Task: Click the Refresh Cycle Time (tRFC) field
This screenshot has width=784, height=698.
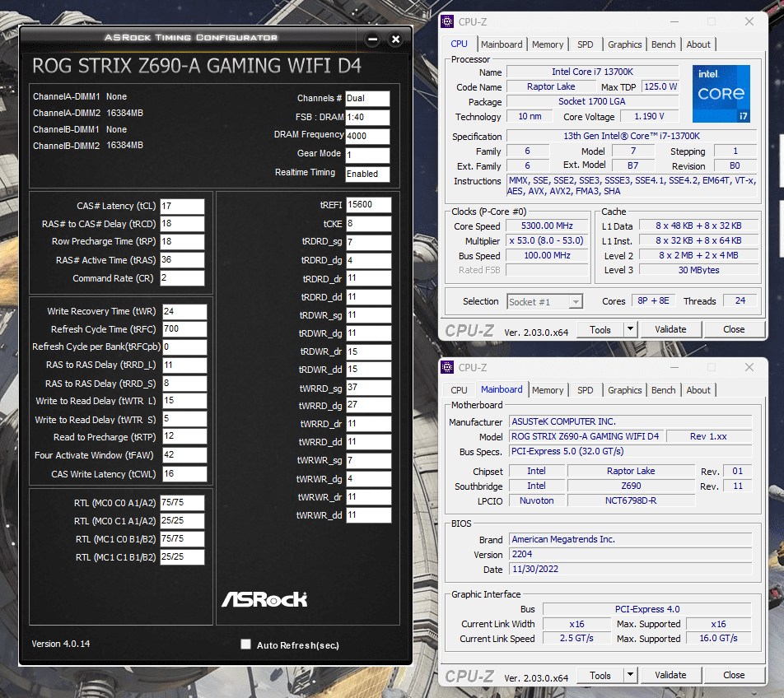Action: [184, 328]
